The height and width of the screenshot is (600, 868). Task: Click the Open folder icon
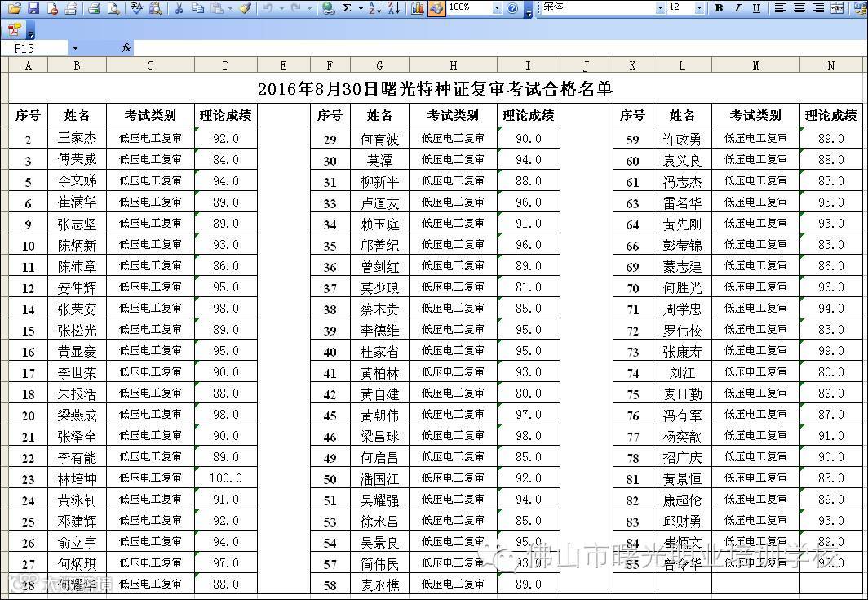click(x=15, y=8)
